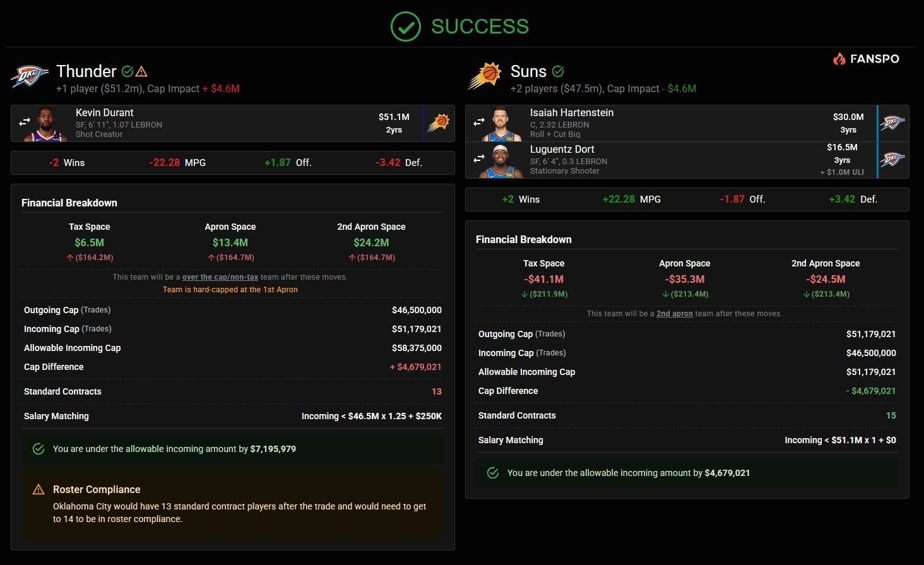Click the green checkmark beside Suns name

(558, 71)
